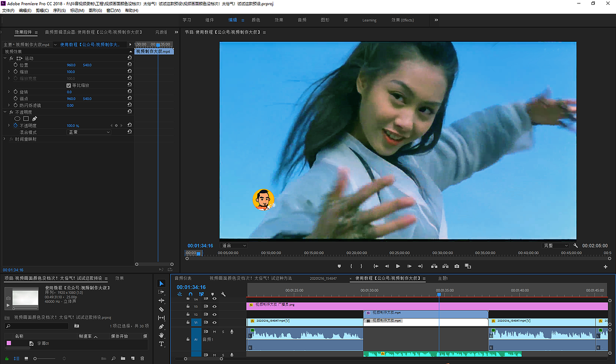The width and height of the screenshot is (616, 364).
Task: Toggle visibility eye of track V3
Action: pos(215,306)
